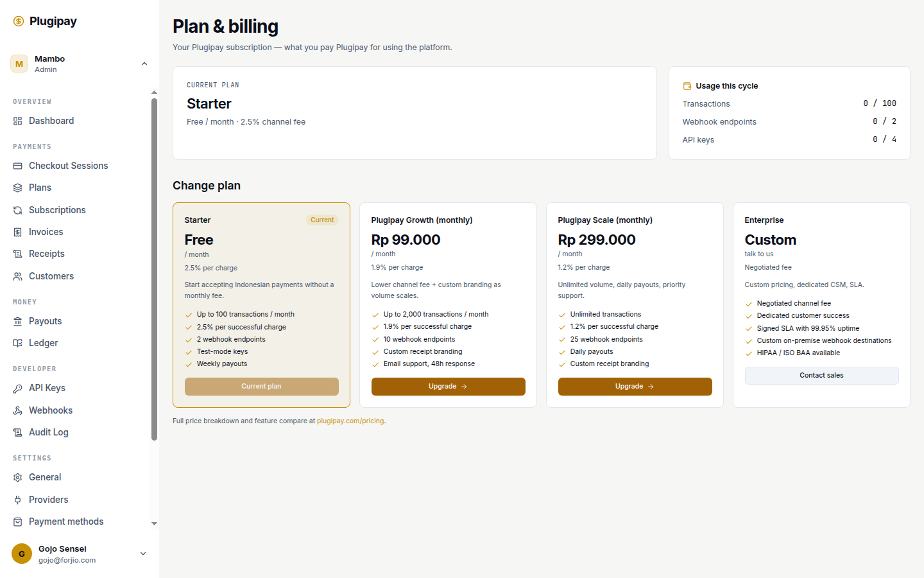Click the Customers people icon
This screenshot has width=924, height=578.
tap(17, 276)
